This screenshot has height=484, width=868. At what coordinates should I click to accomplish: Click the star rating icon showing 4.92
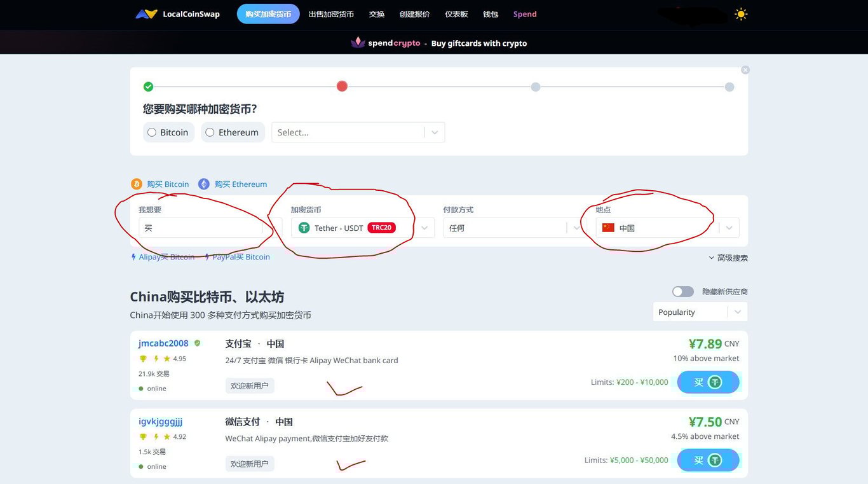click(167, 437)
